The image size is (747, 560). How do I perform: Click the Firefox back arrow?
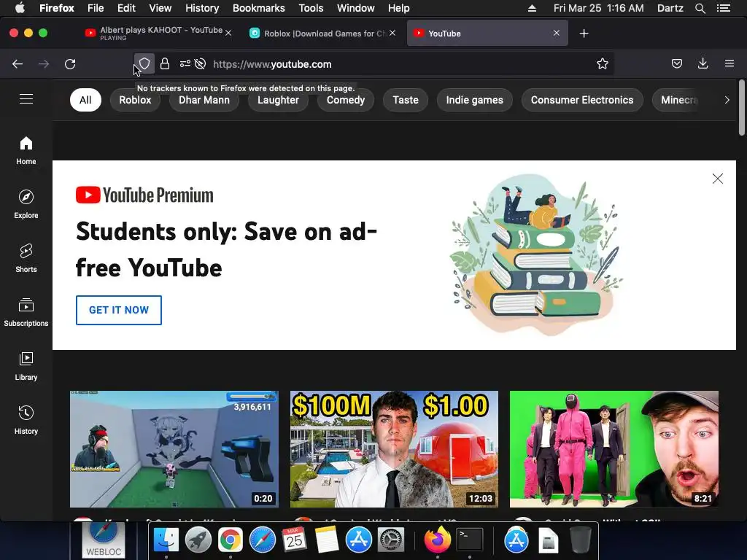click(18, 64)
